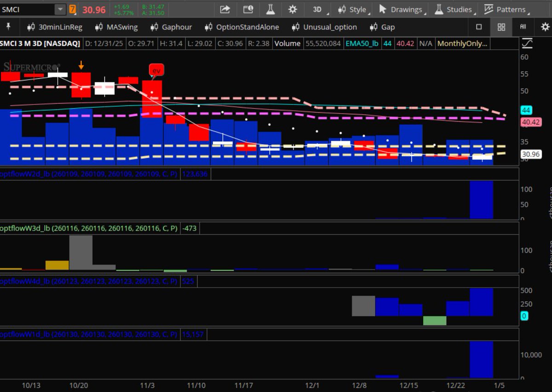Click the cyan 0 label in optflowW4d panel

(524, 316)
